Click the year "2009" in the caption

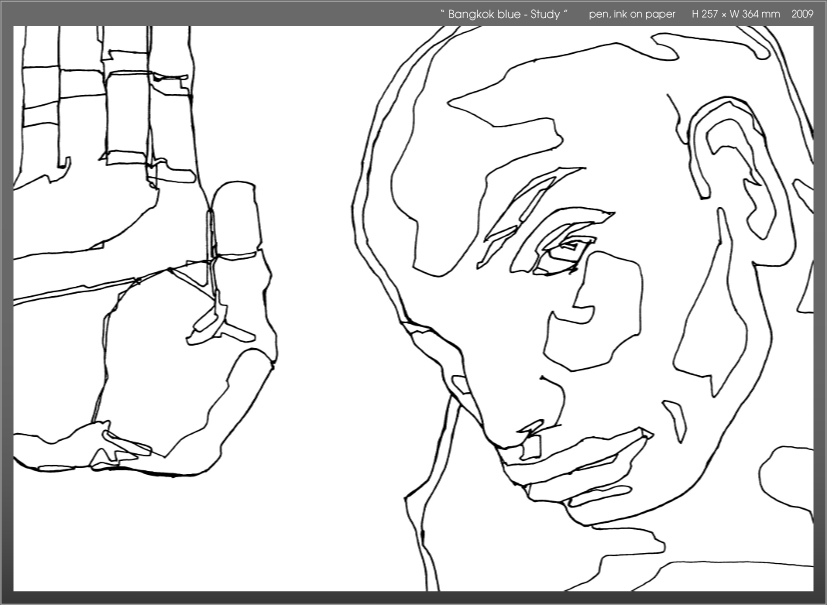click(802, 14)
